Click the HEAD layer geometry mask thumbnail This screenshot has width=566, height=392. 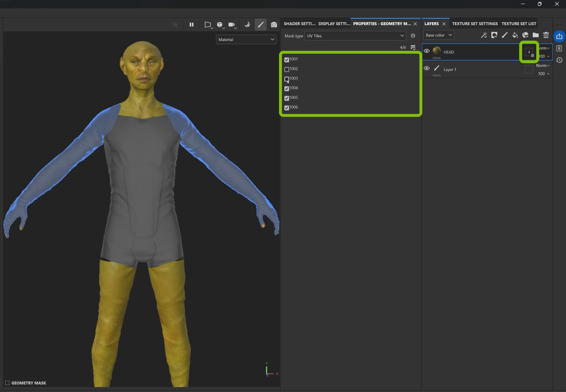pos(529,52)
